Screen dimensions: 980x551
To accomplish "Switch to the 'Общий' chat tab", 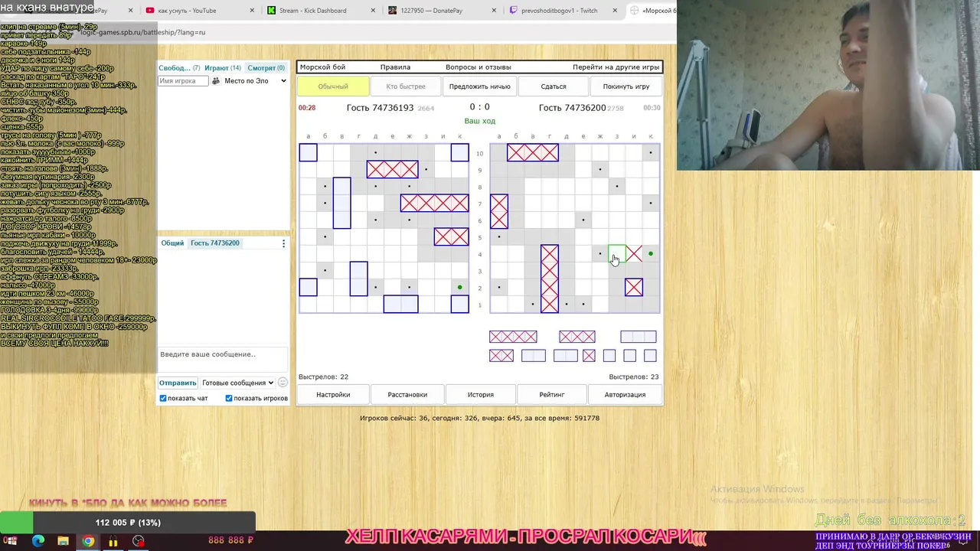I will pyautogui.click(x=172, y=243).
